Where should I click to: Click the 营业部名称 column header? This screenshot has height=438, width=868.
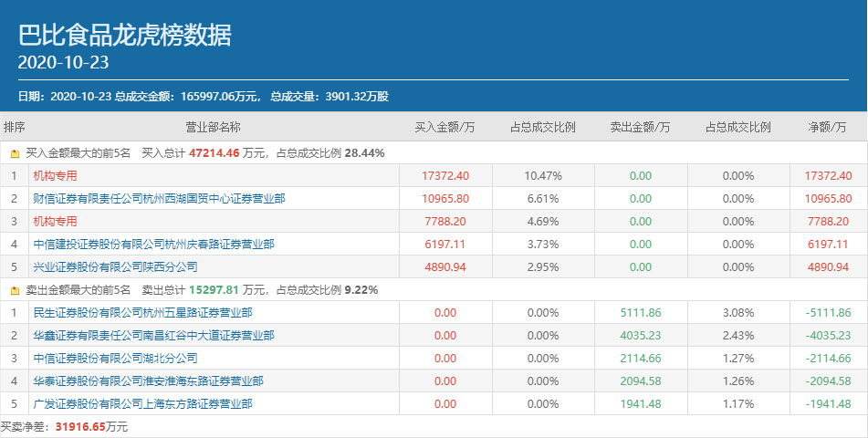(x=213, y=127)
